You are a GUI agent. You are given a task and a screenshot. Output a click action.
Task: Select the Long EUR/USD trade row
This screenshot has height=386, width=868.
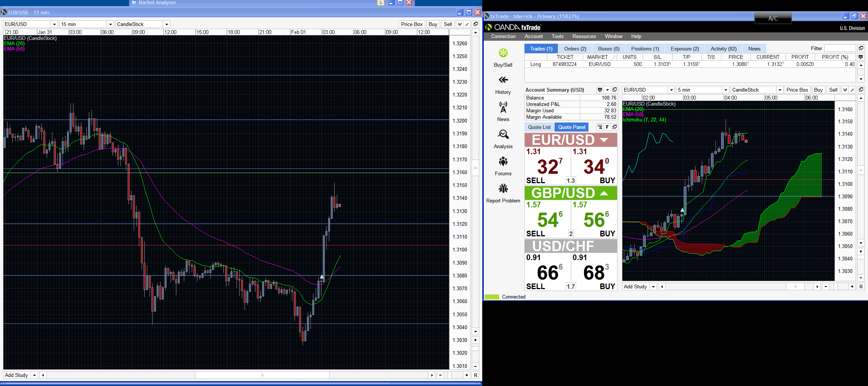click(691, 64)
